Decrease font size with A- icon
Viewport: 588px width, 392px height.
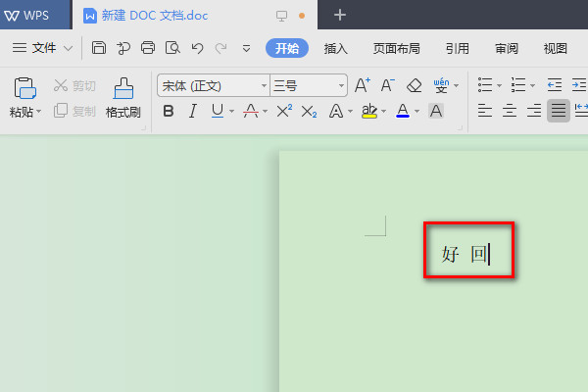click(388, 85)
